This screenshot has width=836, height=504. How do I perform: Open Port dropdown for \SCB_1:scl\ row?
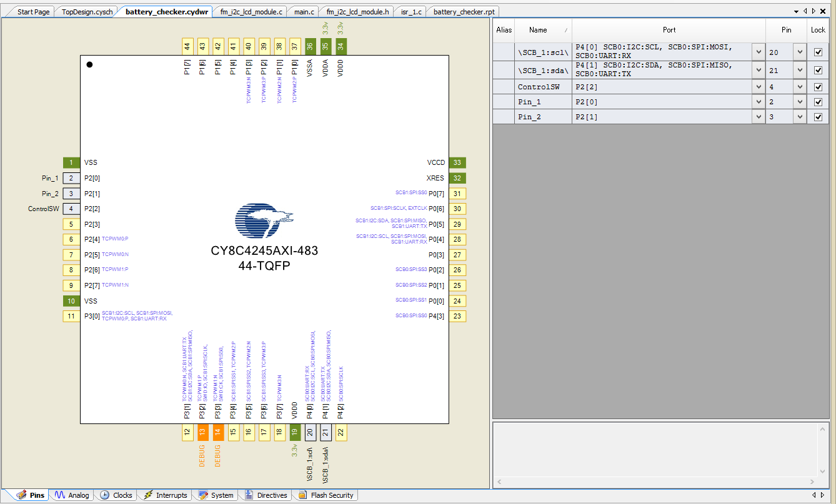[x=759, y=52]
